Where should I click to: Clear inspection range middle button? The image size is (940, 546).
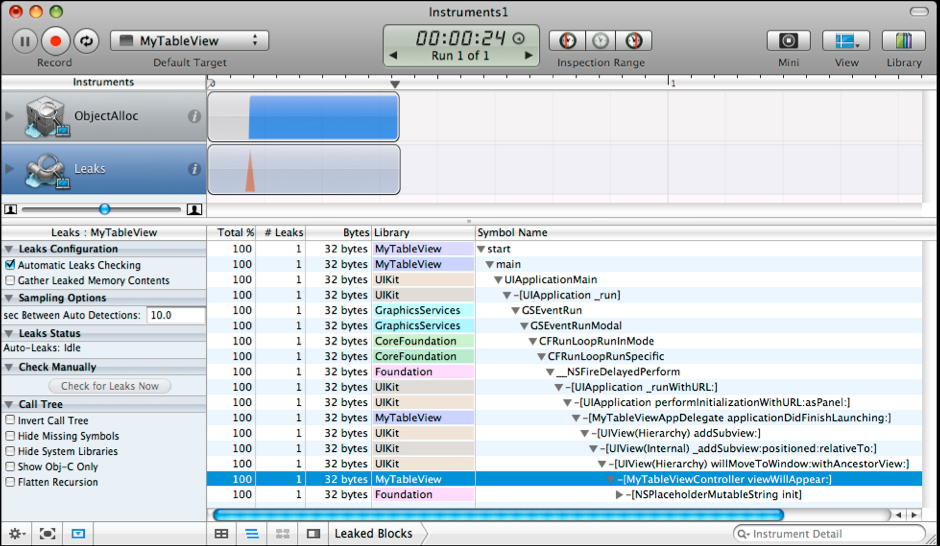pos(601,41)
